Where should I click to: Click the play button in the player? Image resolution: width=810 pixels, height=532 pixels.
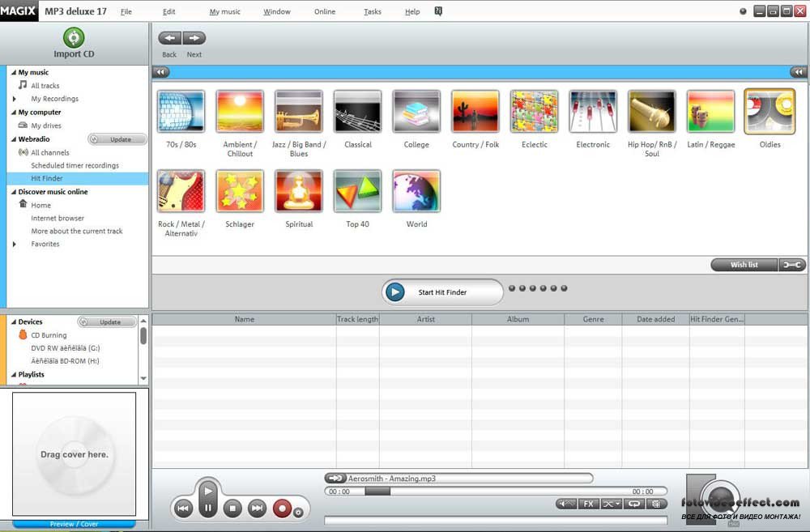207,491
